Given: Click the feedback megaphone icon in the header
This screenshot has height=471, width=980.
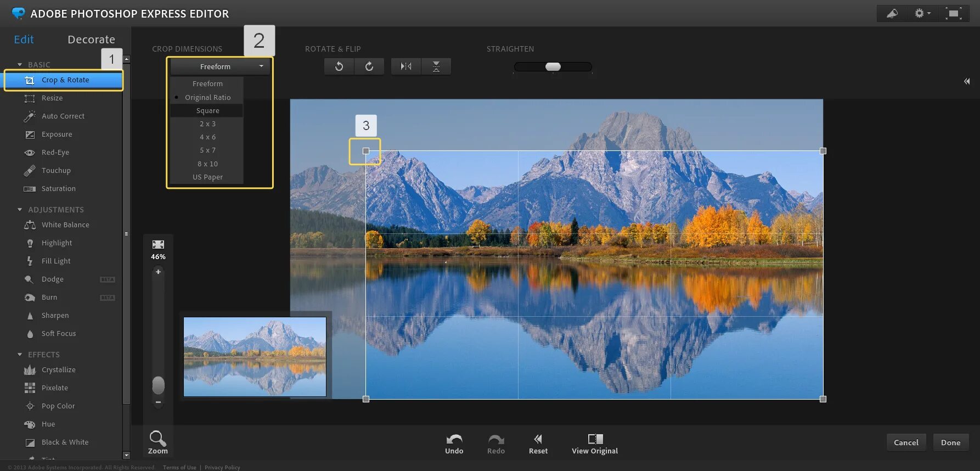Looking at the screenshot, I should point(892,14).
